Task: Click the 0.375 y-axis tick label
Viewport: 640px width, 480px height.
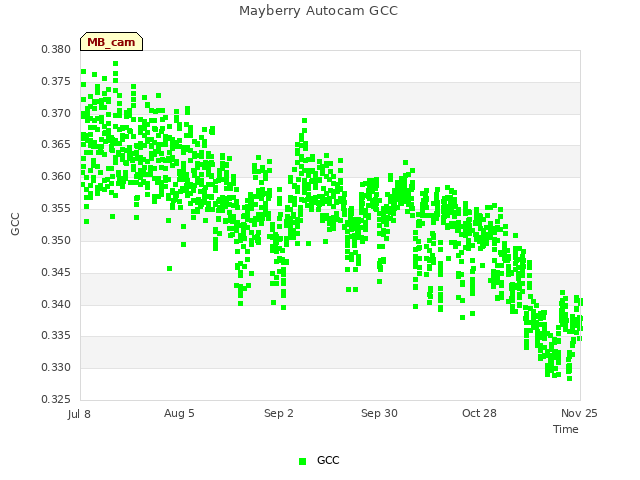Action: pyautogui.click(x=56, y=81)
